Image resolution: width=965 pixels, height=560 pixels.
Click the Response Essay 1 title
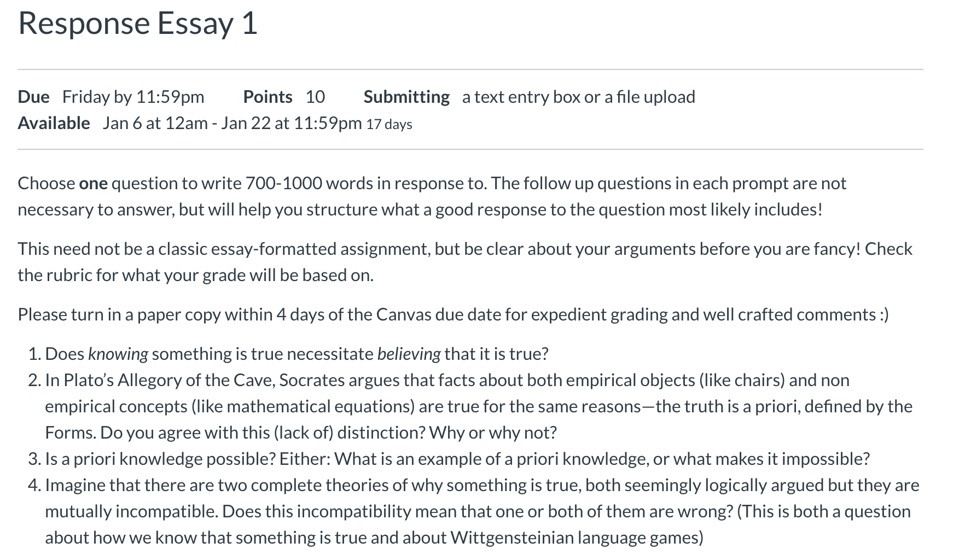(x=138, y=24)
